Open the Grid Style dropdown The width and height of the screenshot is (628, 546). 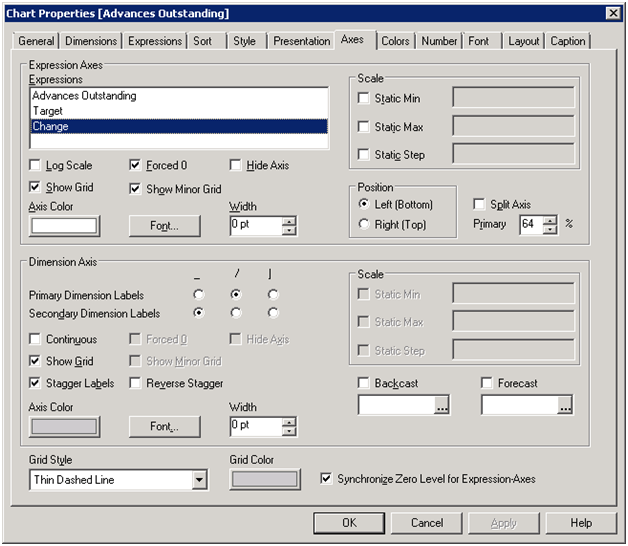click(x=199, y=480)
